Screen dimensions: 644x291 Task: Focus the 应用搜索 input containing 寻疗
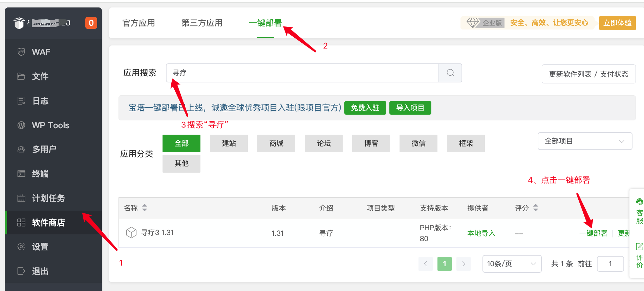tap(302, 73)
